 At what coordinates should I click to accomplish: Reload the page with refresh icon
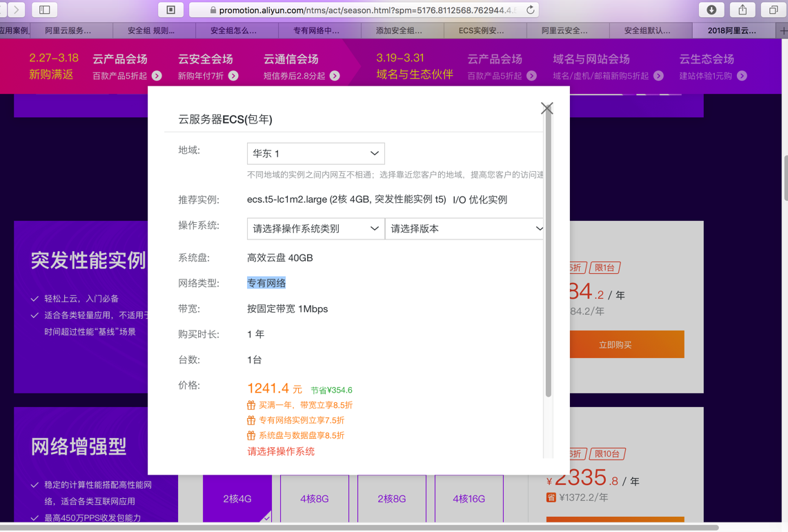click(530, 10)
